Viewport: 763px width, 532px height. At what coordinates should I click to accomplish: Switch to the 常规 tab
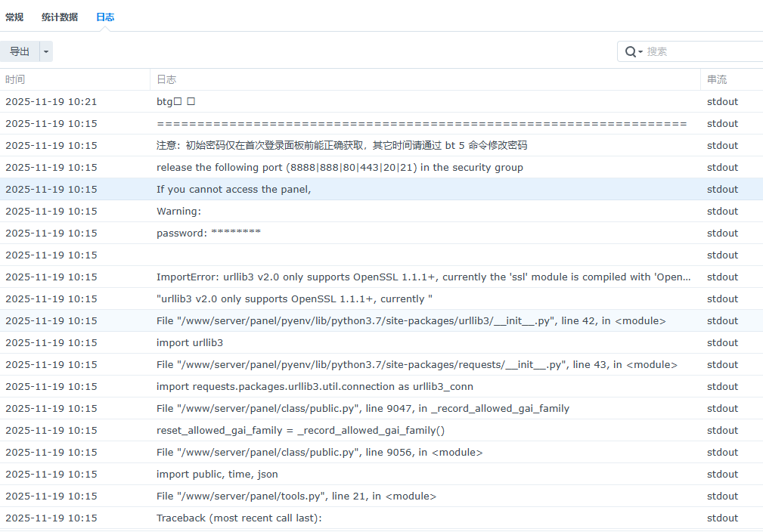pyautogui.click(x=14, y=17)
